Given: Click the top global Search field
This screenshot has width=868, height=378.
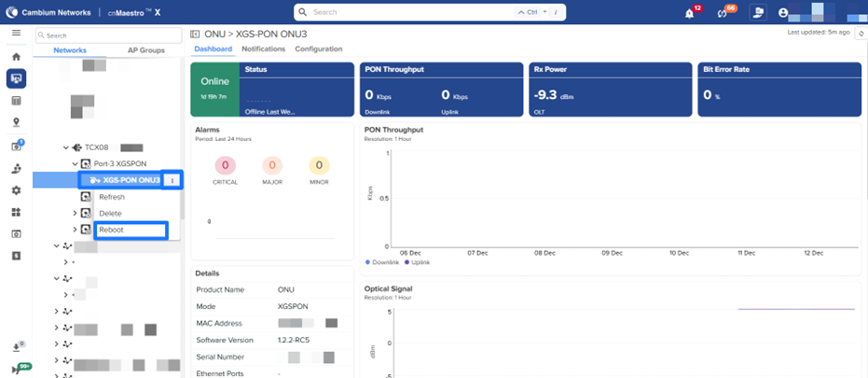Looking at the screenshot, I should coord(410,13).
